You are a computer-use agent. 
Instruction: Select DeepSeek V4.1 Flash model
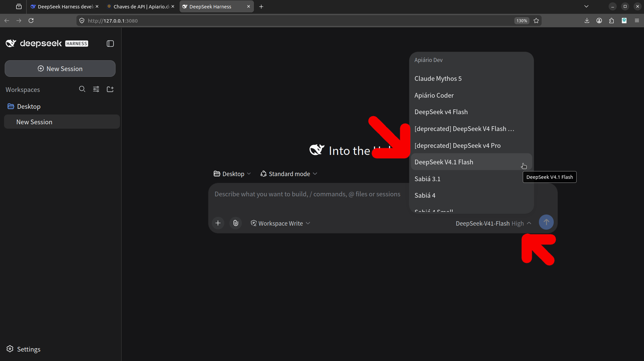[x=471, y=162]
